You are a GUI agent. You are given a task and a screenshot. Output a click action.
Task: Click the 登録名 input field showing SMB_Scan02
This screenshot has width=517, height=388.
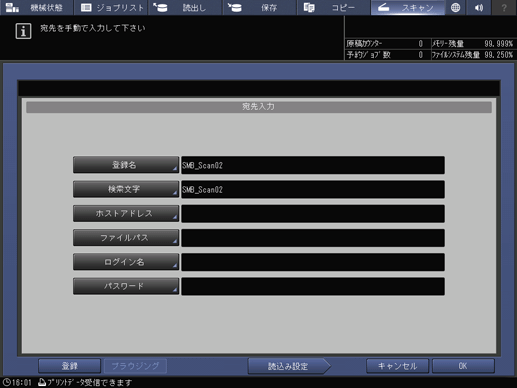coord(313,165)
